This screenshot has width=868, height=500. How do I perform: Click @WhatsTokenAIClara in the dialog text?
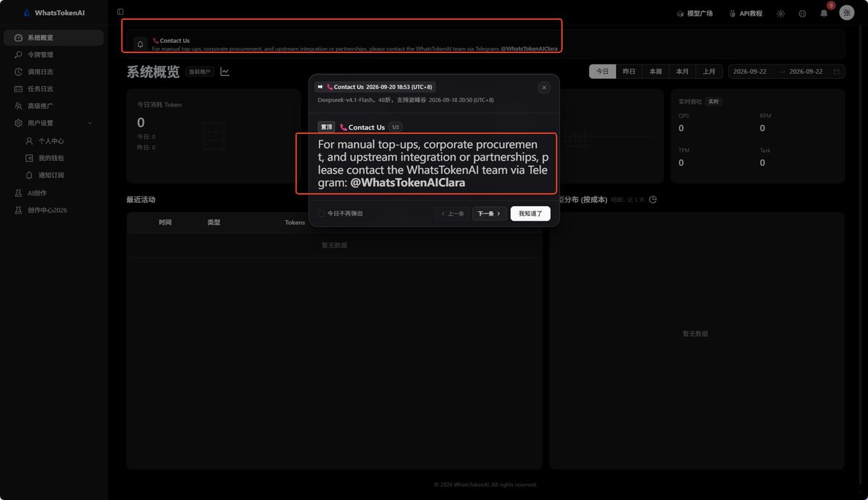[408, 183]
